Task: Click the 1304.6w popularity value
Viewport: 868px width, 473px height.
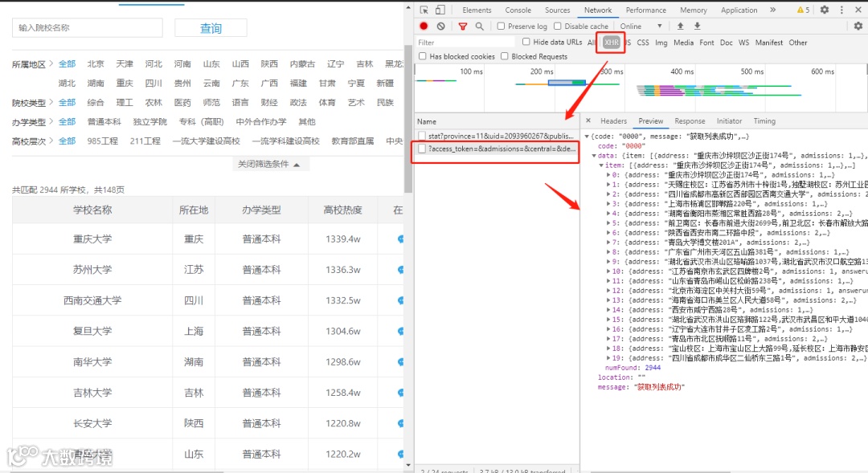Action: pos(342,331)
